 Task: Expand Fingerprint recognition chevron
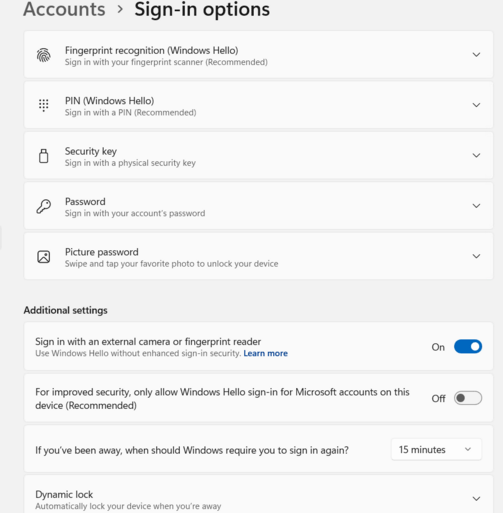point(476,55)
